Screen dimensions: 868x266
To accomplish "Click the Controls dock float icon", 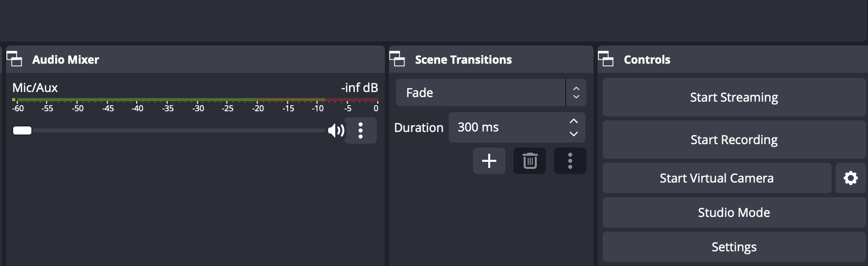I will [606, 59].
